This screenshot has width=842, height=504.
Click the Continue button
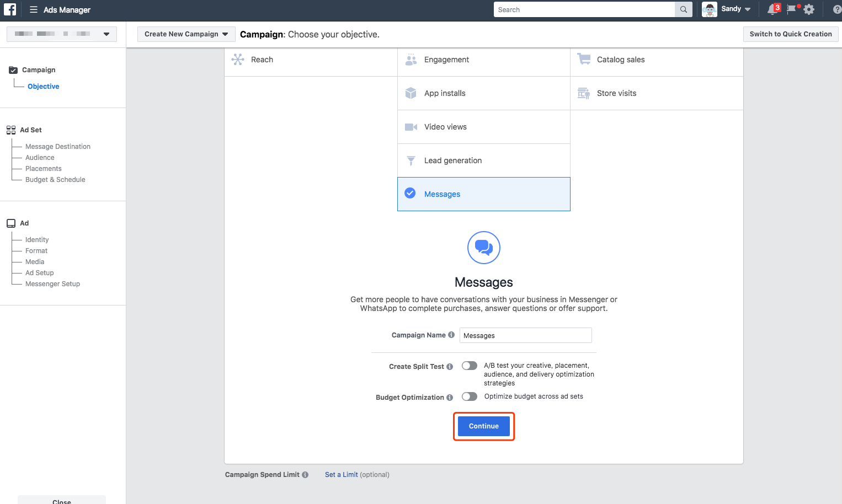coord(484,426)
